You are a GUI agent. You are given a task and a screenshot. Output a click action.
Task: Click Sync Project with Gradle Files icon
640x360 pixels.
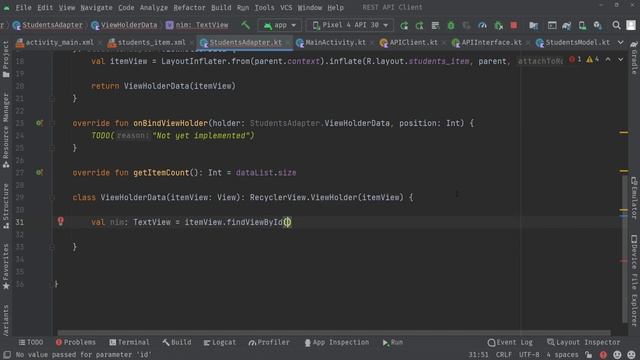coord(567,25)
